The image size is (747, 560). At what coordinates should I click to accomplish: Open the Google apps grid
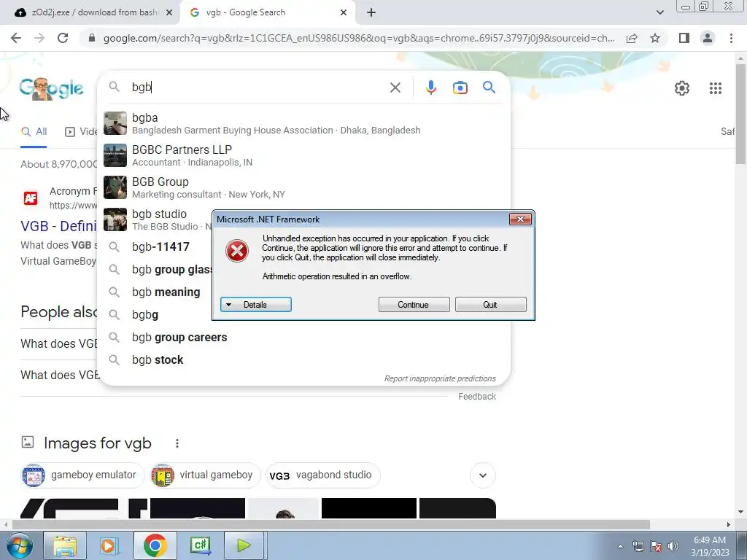pyautogui.click(x=715, y=88)
